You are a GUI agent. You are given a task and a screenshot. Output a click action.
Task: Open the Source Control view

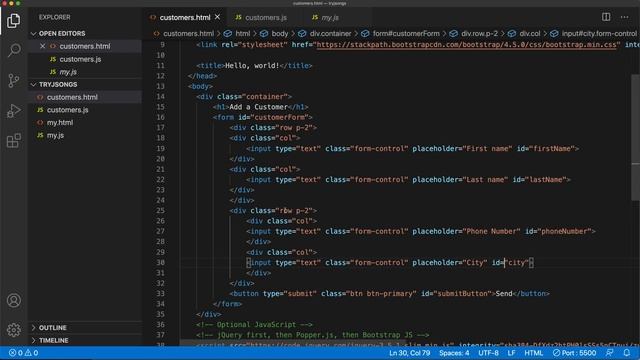pos(13,80)
